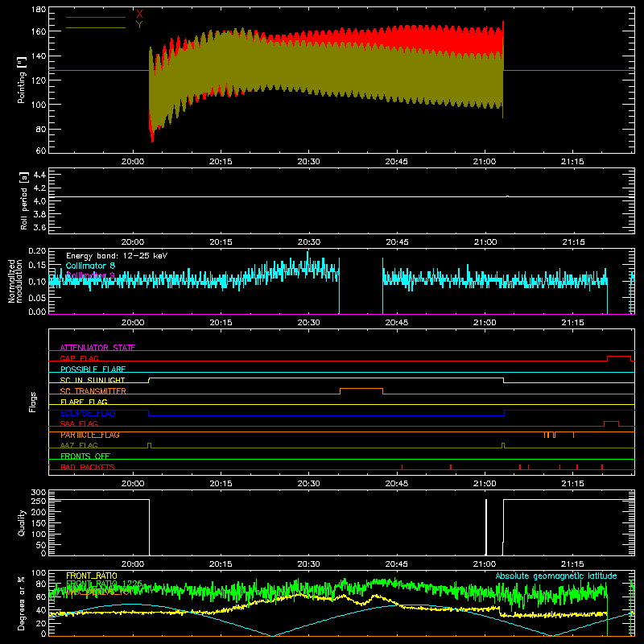The image size is (644, 644).
Task: Click the 21:00 label under the Quality plot
Action: (x=485, y=564)
